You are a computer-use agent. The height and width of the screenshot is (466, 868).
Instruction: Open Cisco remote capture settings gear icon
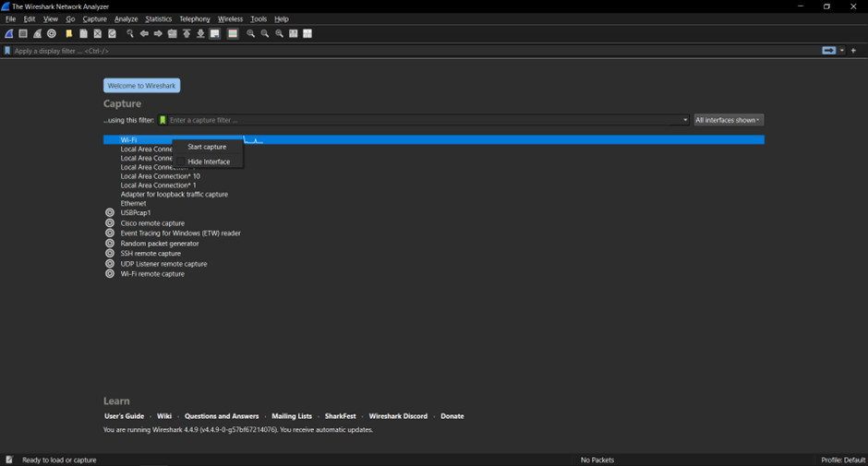(x=110, y=223)
